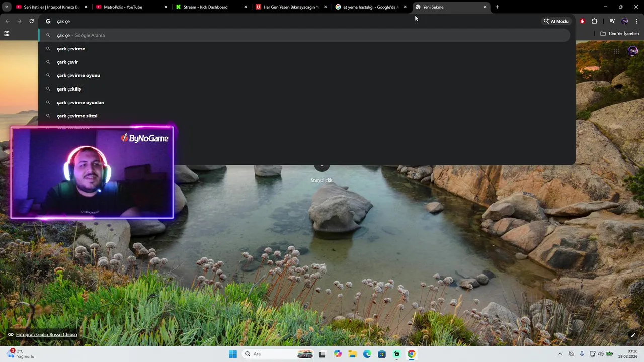Open the weather widget showing 2°C
The height and width of the screenshot is (362, 644).
tap(20, 354)
